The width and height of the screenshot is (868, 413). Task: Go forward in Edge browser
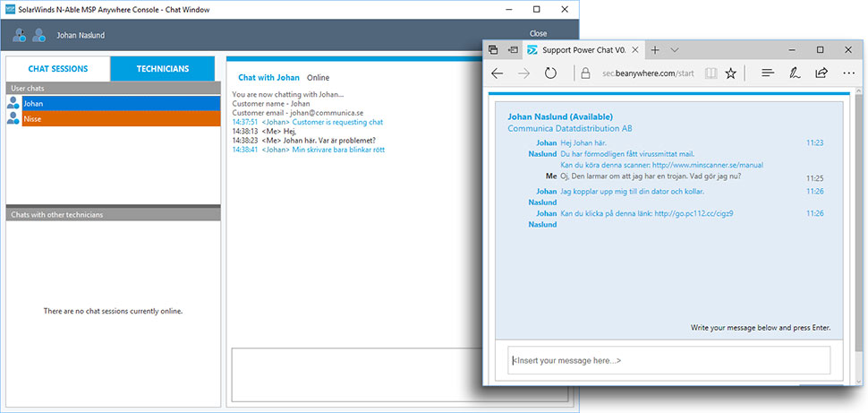(x=523, y=73)
